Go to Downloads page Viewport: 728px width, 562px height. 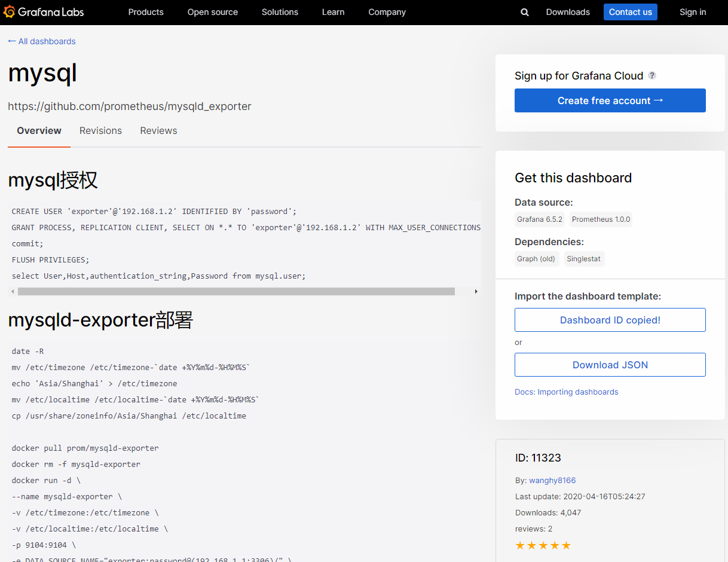point(568,12)
